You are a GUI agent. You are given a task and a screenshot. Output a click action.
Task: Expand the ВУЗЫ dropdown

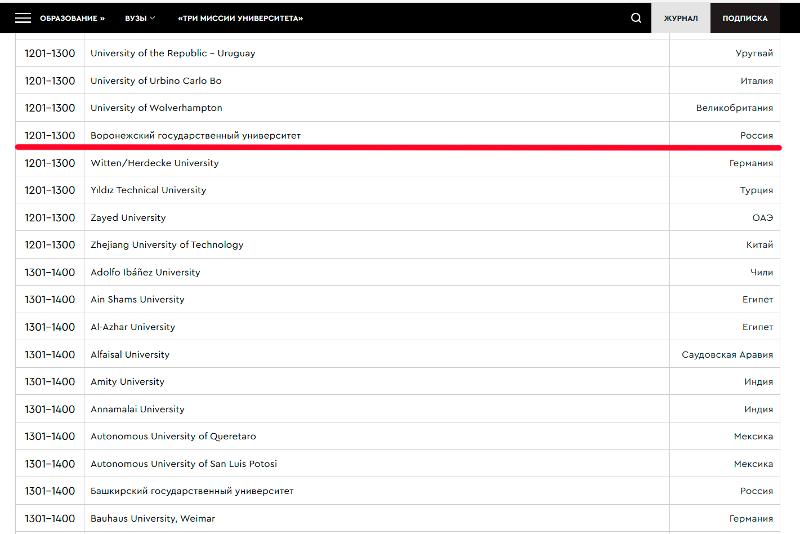tap(140, 18)
